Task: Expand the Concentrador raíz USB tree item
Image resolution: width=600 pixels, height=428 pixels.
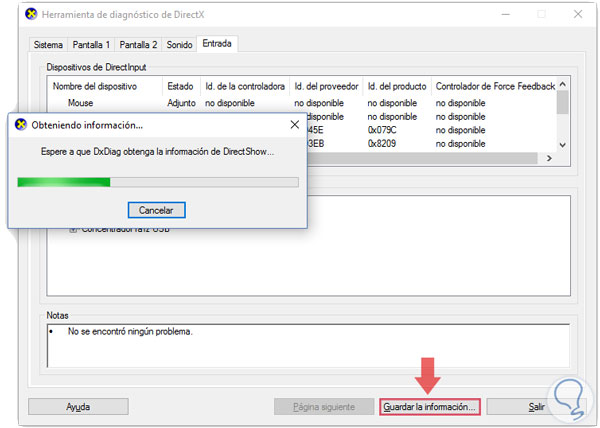Action: tap(73, 229)
